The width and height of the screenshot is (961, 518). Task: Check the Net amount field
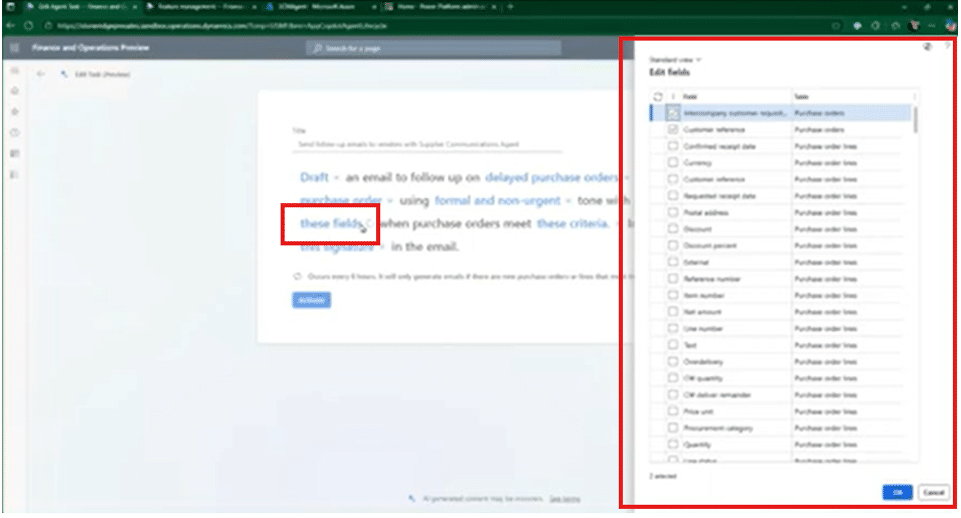(673, 311)
